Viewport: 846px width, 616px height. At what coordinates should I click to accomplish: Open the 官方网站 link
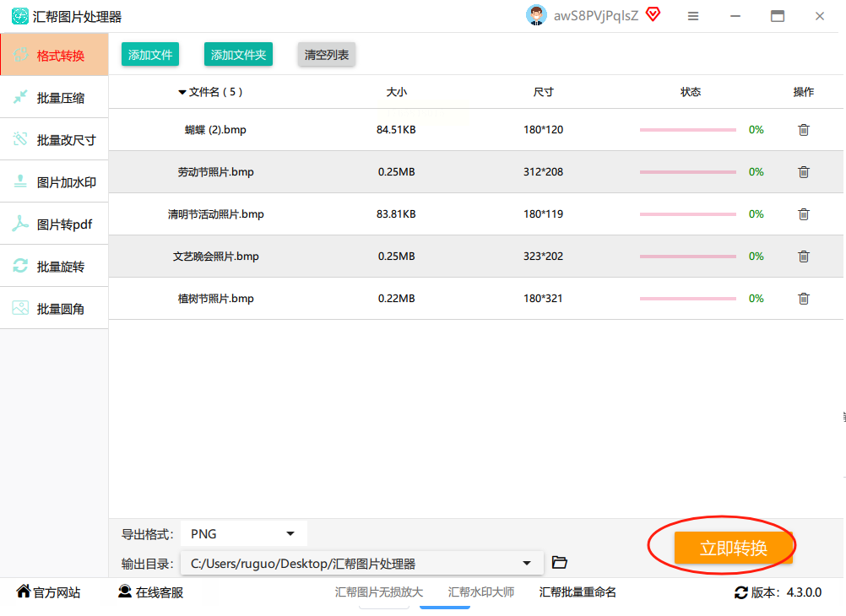coord(49,592)
